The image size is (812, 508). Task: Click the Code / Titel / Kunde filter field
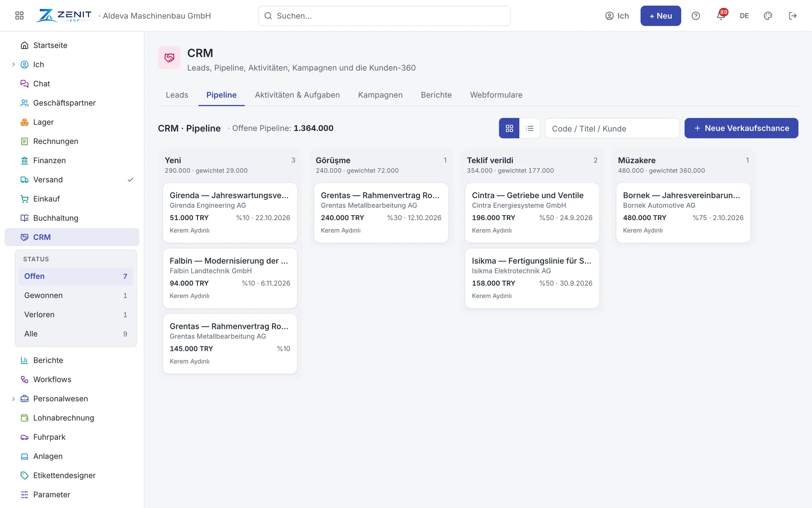(612, 128)
